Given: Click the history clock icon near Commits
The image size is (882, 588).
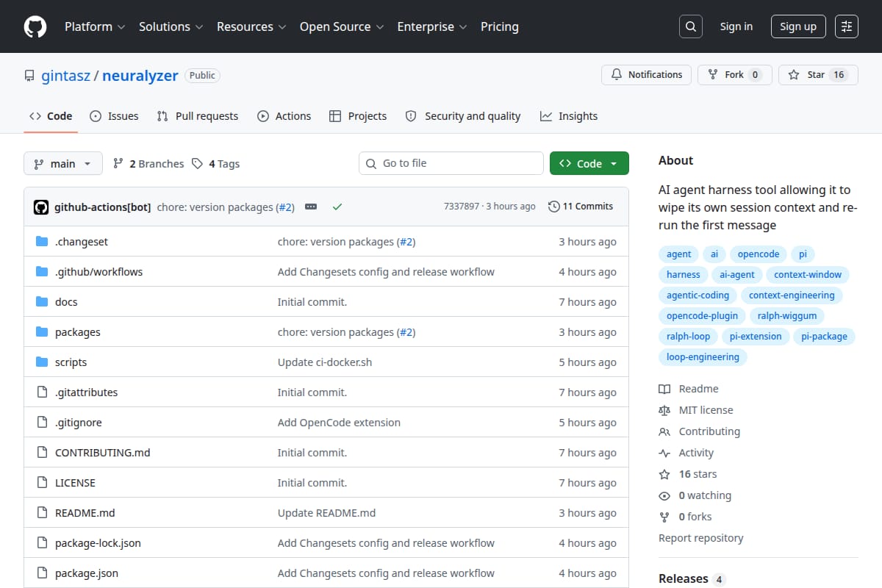Looking at the screenshot, I should point(554,207).
